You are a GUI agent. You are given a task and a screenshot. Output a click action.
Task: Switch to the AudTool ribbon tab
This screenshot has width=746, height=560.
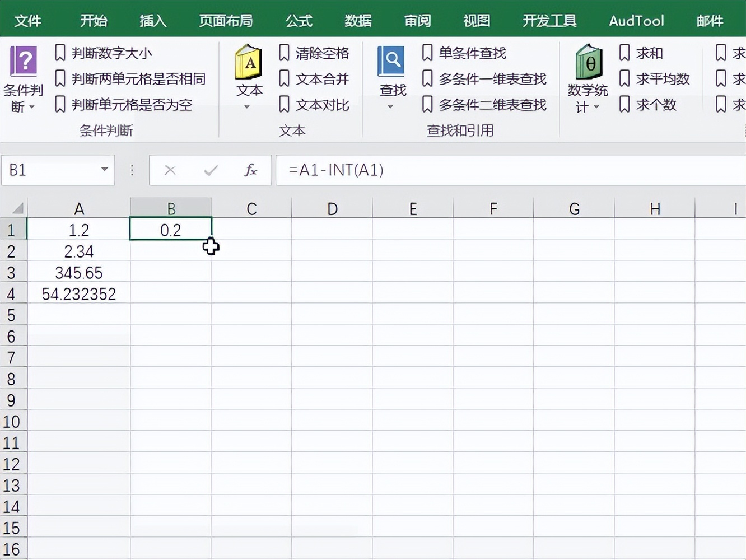pos(636,21)
